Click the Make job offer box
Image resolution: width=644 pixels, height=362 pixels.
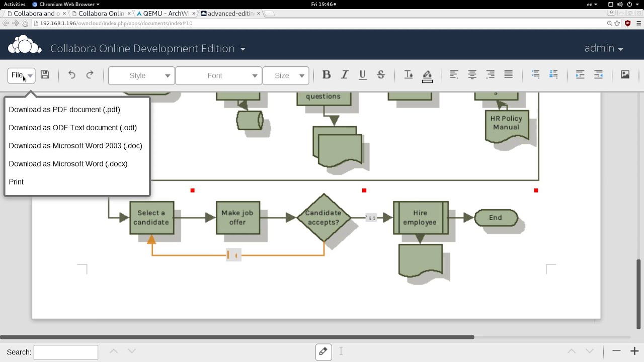238,218
